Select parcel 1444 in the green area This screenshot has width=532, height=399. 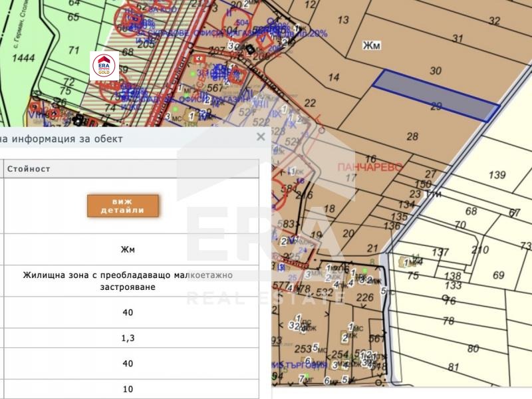pyautogui.click(x=23, y=59)
